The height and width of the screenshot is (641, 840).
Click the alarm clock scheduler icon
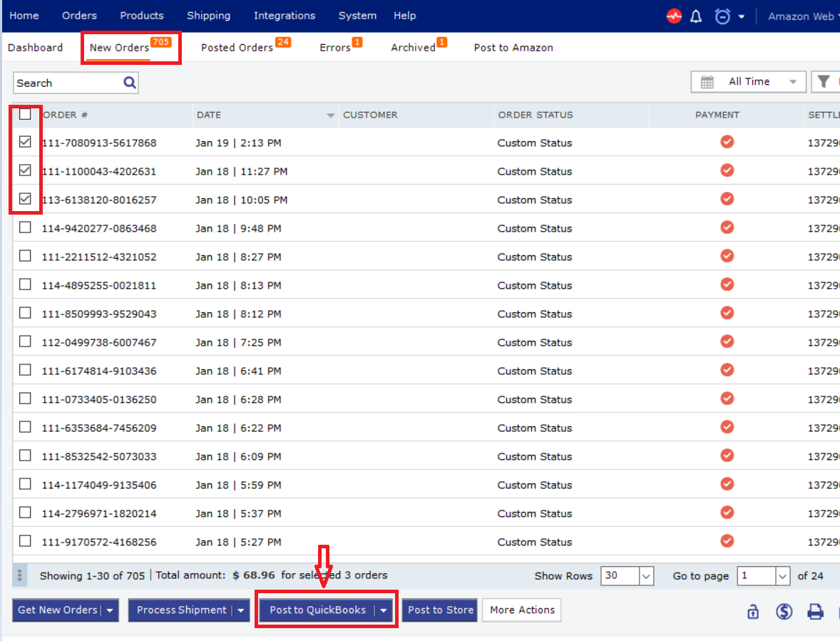[x=722, y=16]
